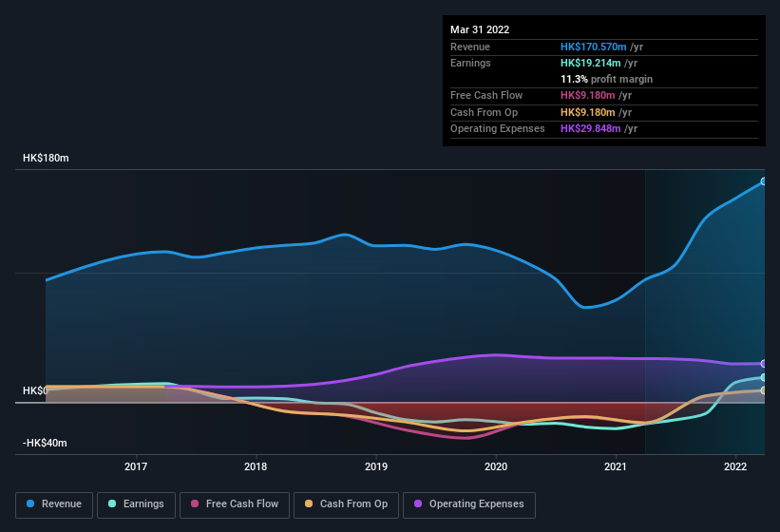The width and height of the screenshot is (780, 532).
Task: Click the Cash From Op HK$9.180m value
Action: (587, 112)
